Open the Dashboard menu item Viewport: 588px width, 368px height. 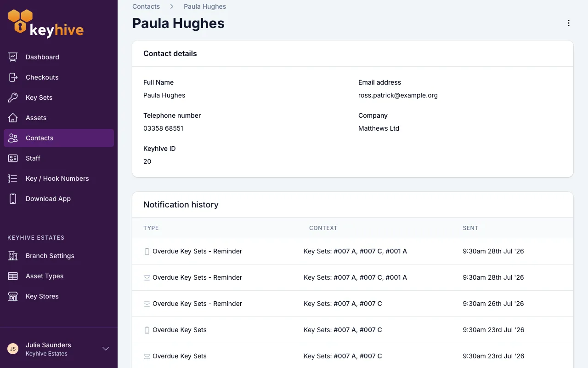click(x=59, y=57)
